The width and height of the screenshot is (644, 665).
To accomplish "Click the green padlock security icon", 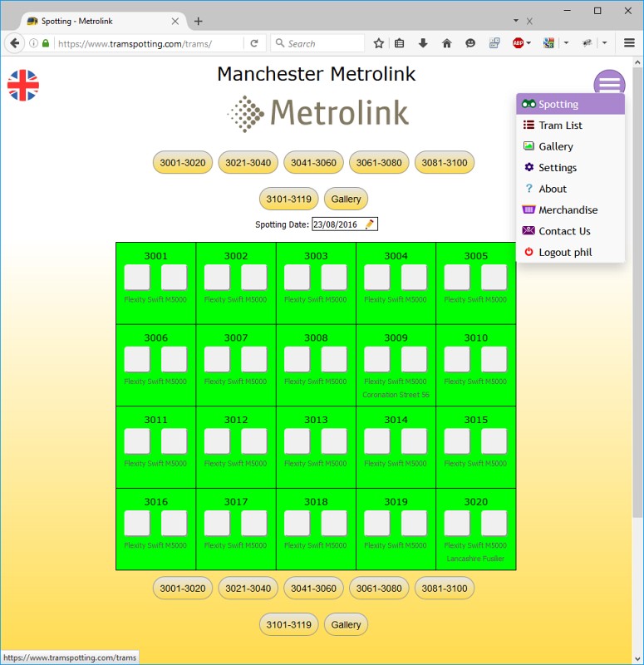I will coord(46,43).
